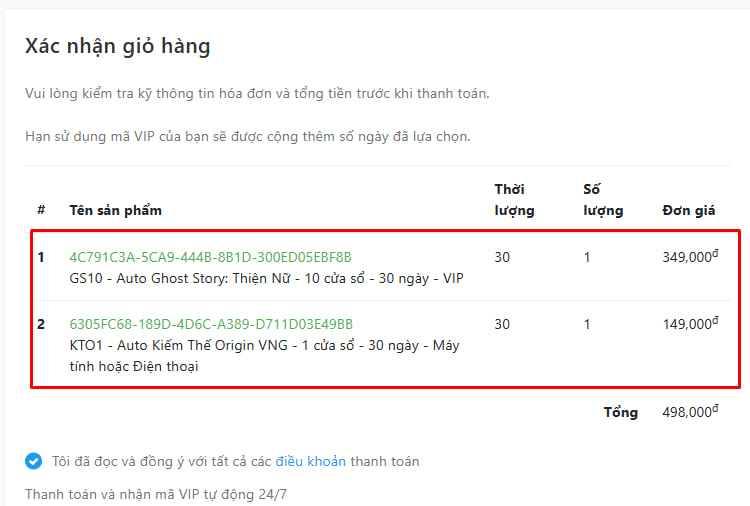Click the 349,000đ unit price
The image size is (750, 506).
[690, 256]
